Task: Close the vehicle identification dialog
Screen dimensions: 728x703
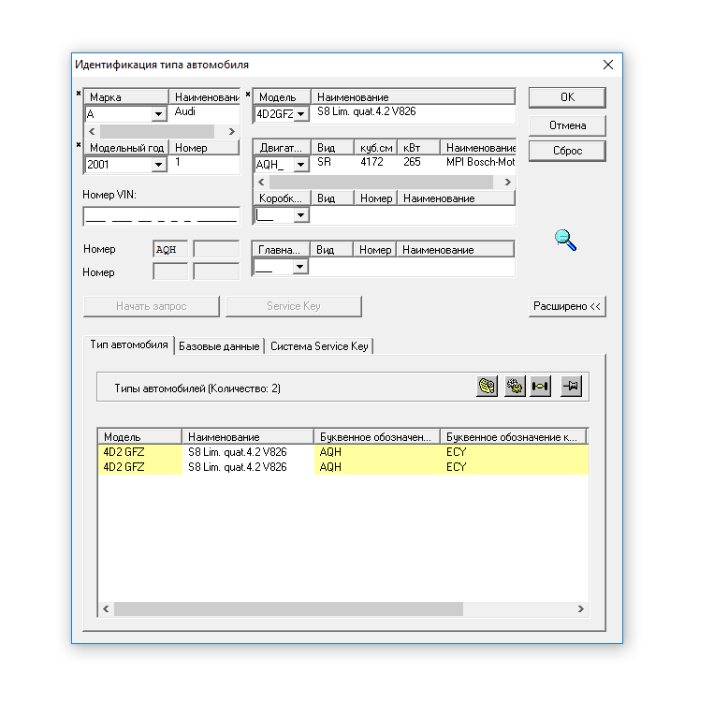Action: point(608,65)
